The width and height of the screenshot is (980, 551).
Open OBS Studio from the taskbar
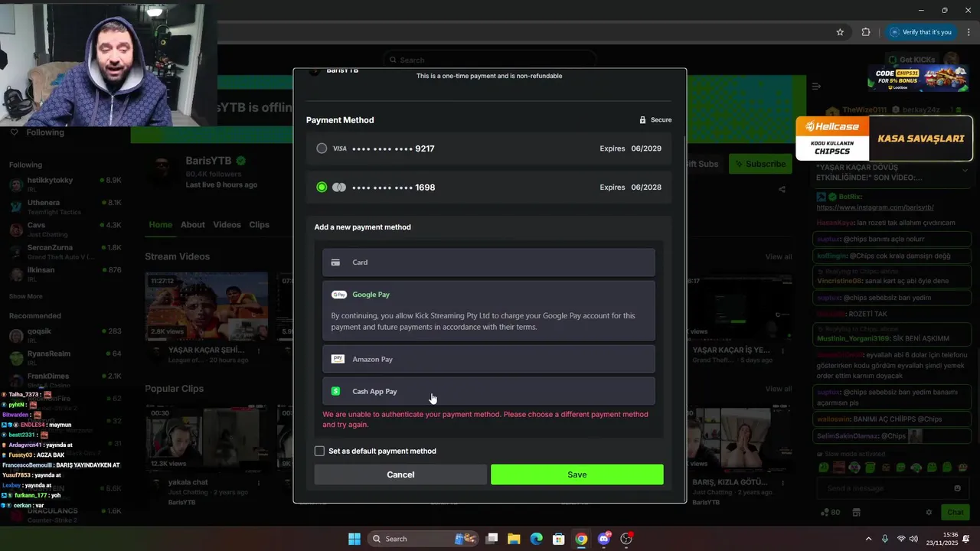click(x=626, y=539)
